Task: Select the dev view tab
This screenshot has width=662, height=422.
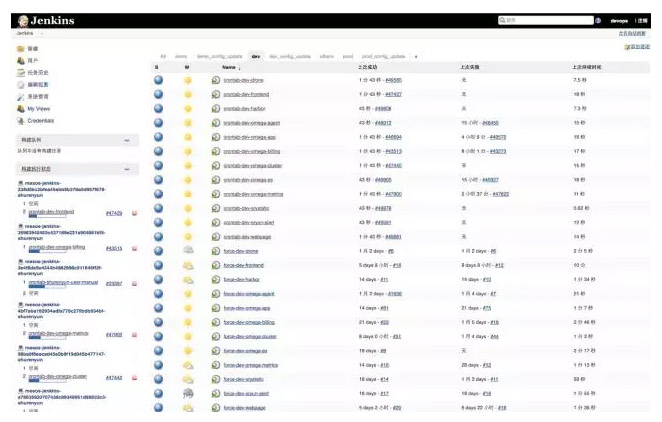Action: pyautogui.click(x=256, y=56)
